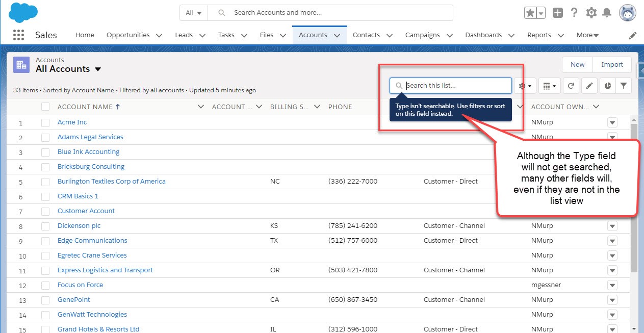Click Customer - Direct in Burlington row

click(451, 182)
